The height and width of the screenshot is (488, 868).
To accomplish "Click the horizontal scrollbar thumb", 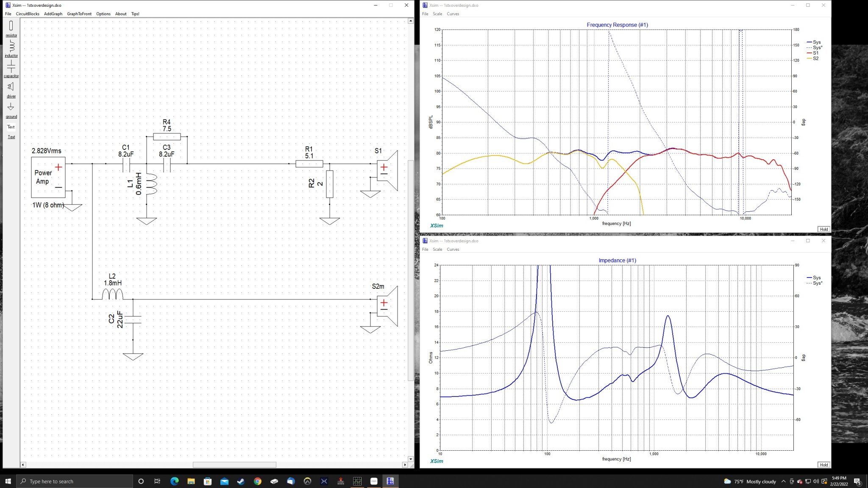I will point(234,465).
